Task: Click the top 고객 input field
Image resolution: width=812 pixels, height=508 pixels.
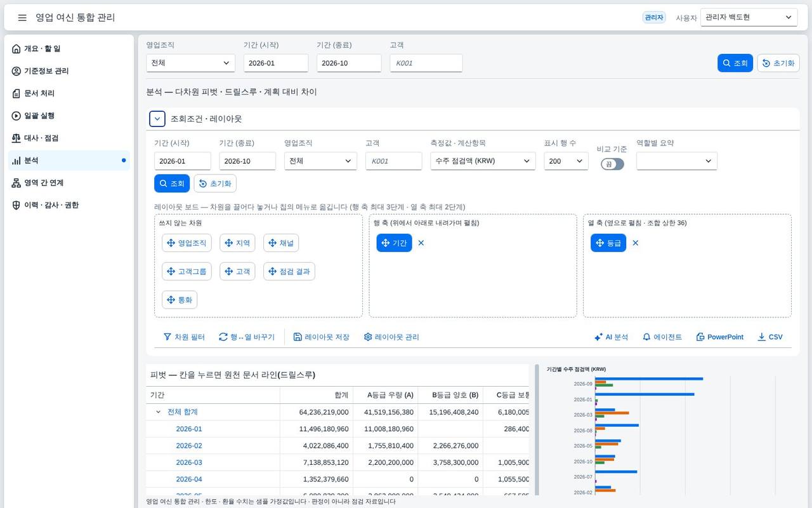Action: click(426, 63)
